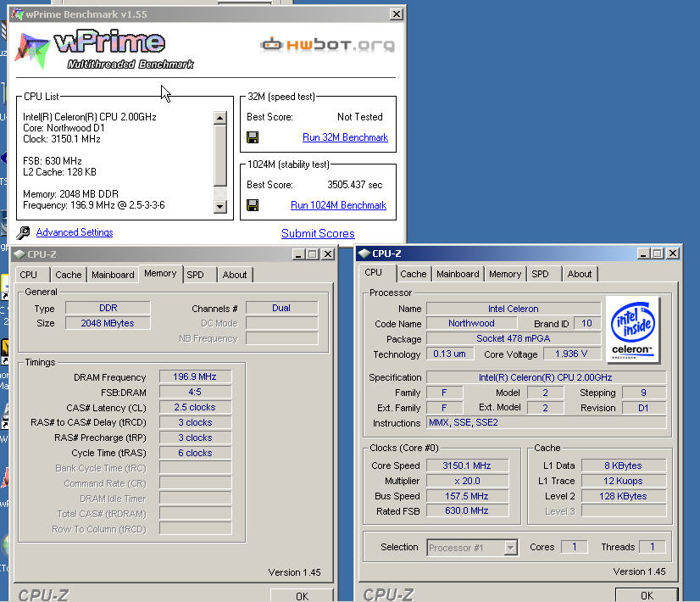Click the Bus Speed 157.5 MHz field
The image size is (700, 602).
click(467, 496)
